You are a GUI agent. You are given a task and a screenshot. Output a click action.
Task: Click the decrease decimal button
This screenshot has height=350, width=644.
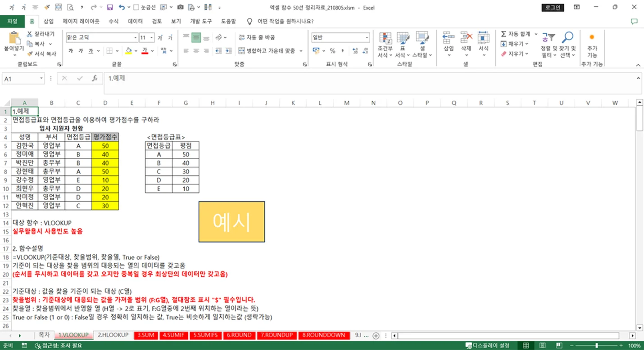tap(366, 51)
